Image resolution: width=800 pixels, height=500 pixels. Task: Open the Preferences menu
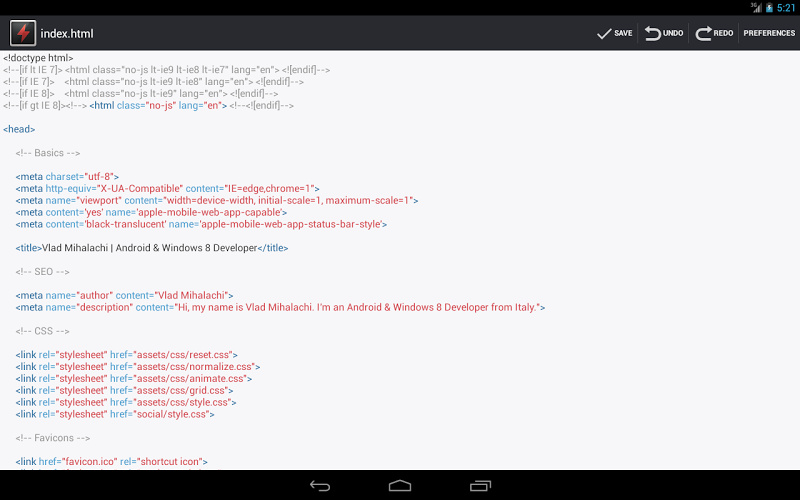pos(769,33)
